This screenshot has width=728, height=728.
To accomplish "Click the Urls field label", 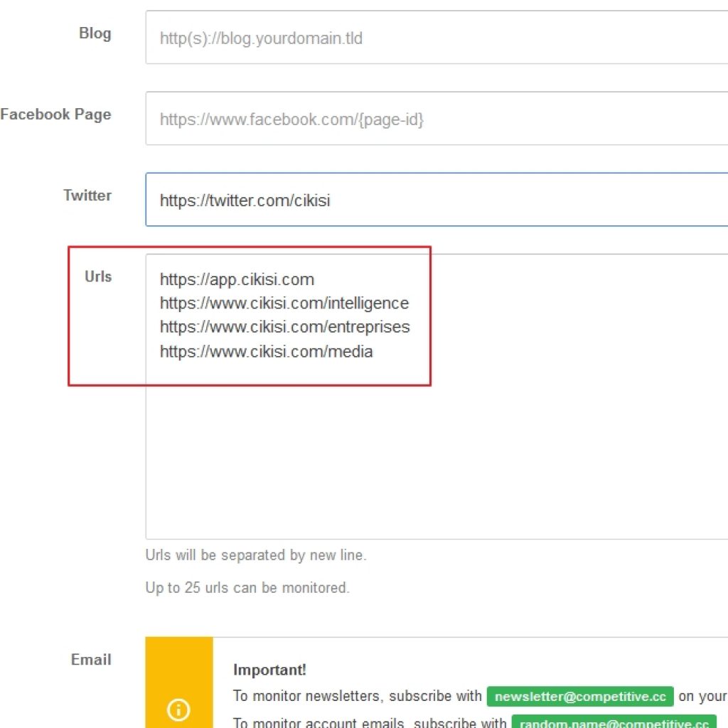I will [x=98, y=277].
